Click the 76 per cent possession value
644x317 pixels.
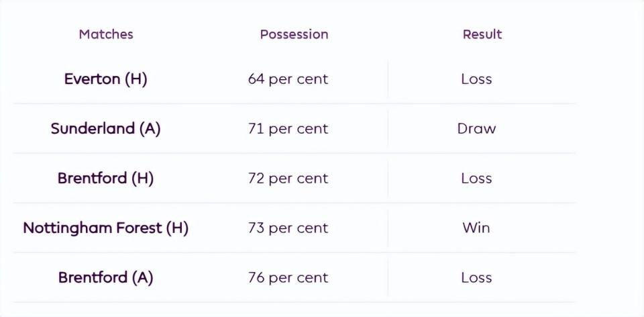[x=288, y=278]
